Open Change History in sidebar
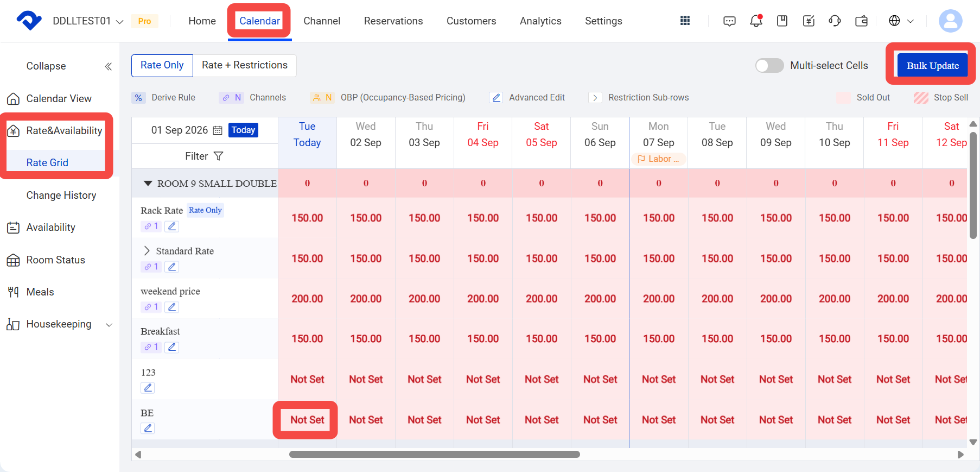980x472 pixels. tap(61, 196)
